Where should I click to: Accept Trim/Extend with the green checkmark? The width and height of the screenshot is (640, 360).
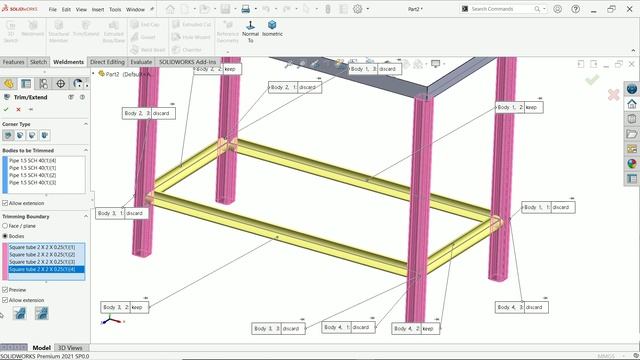click(6, 109)
